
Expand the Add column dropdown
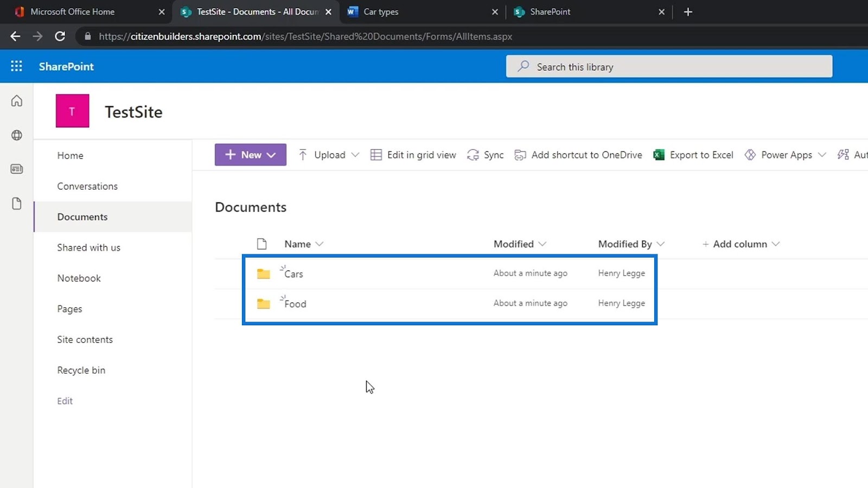(741, 244)
